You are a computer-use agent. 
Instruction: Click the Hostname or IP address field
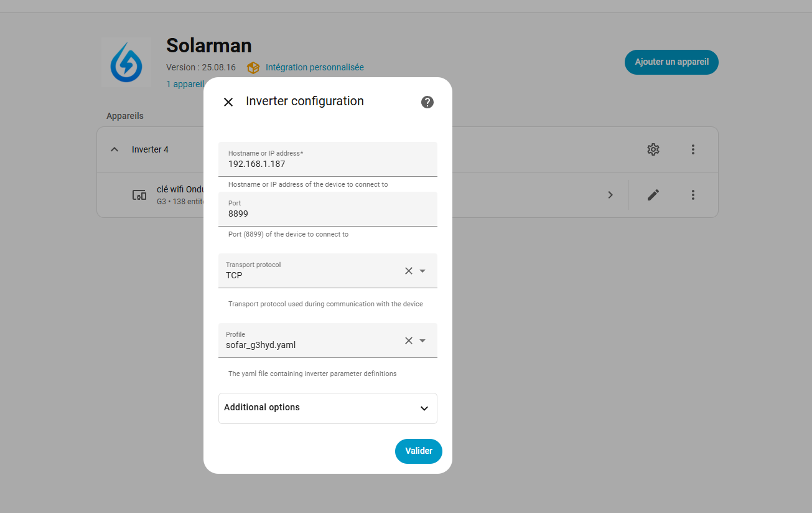tap(328, 164)
